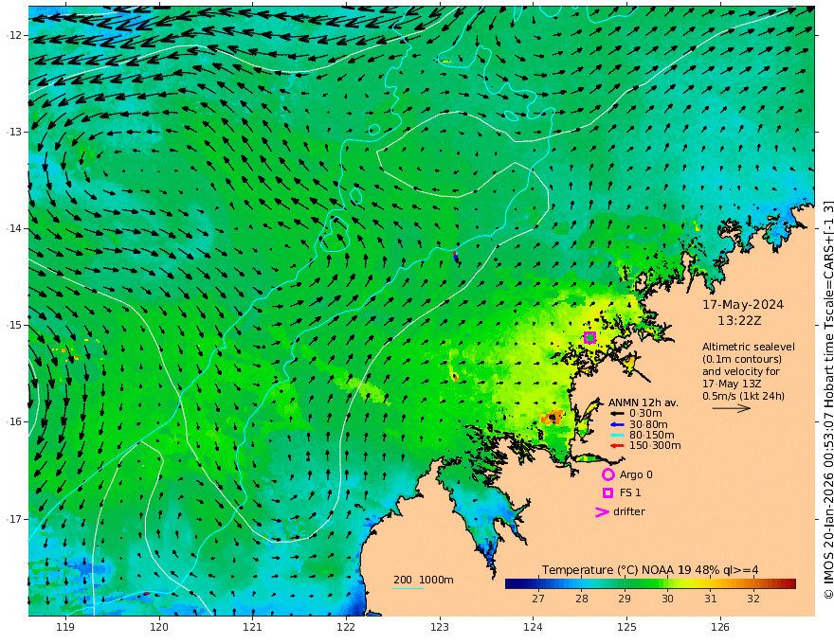The height and width of the screenshot is (644, 834).
Task: Click the Temperature NOAA 19 colorbar title
Action: pos(650,570)
